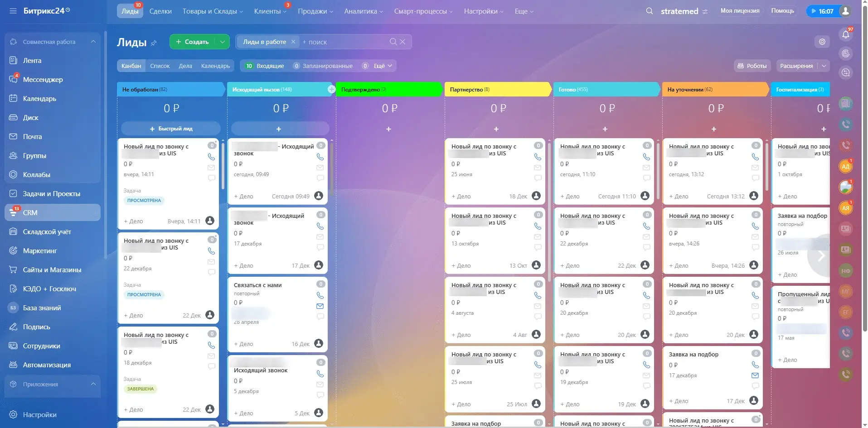Viewport: 868px width, 428px height.
Task: Click the 'Роботы' button
Action: [x=752, y=66]
